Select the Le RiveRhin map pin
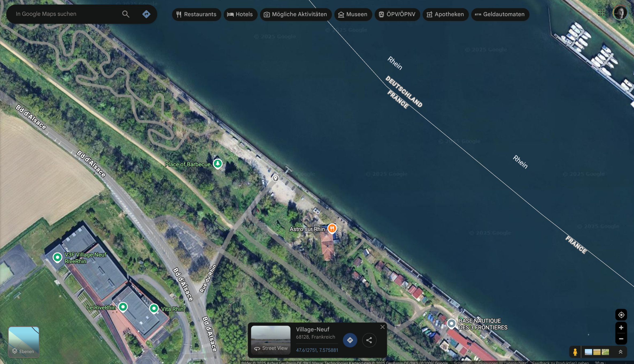Screen dimensions: 634x364 [x=123, y=307]
